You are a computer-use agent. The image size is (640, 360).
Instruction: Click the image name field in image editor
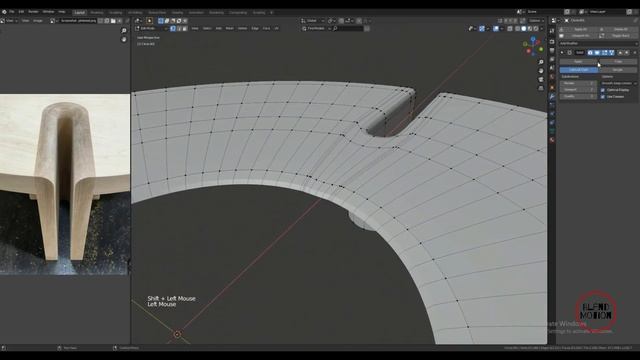click(x=79, y=20)
